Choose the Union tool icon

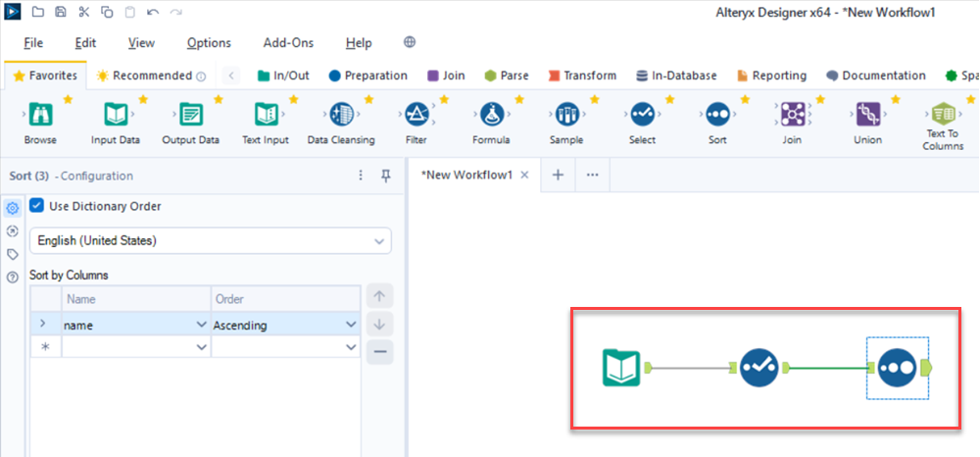click(867, 116)
